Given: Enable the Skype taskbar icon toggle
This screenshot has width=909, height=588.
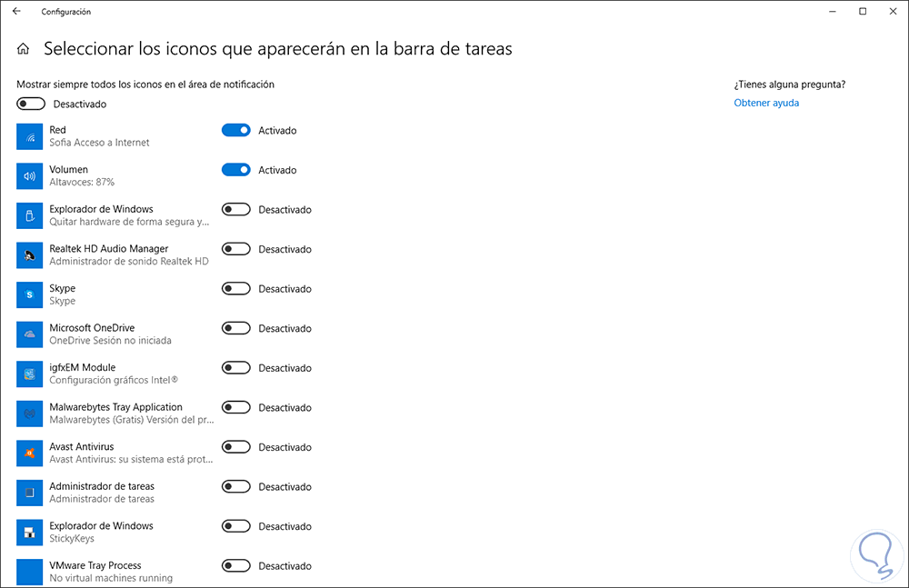Looking at the screenshot, I should coord(235,289).
